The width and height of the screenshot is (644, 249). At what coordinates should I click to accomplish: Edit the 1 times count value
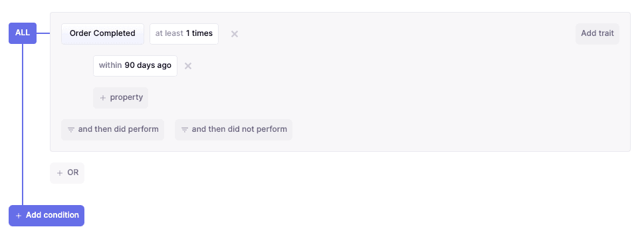coord(199,34)
